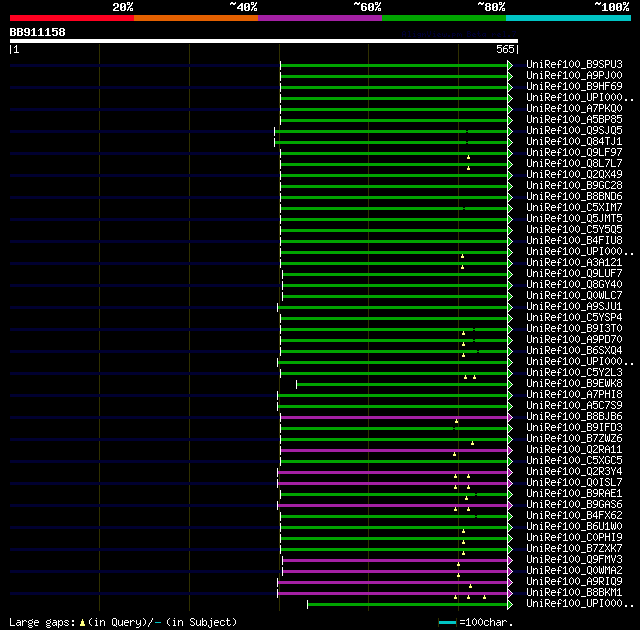Select the UniRef100_Q8GY40 label
Screen dimensions: 640x630
pyautogui.click(x=574, y=285)
